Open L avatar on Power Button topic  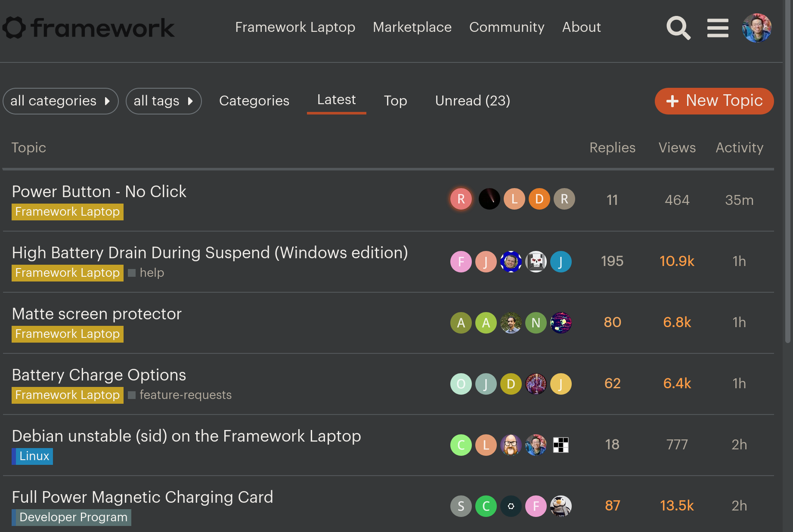coord(514,199)
